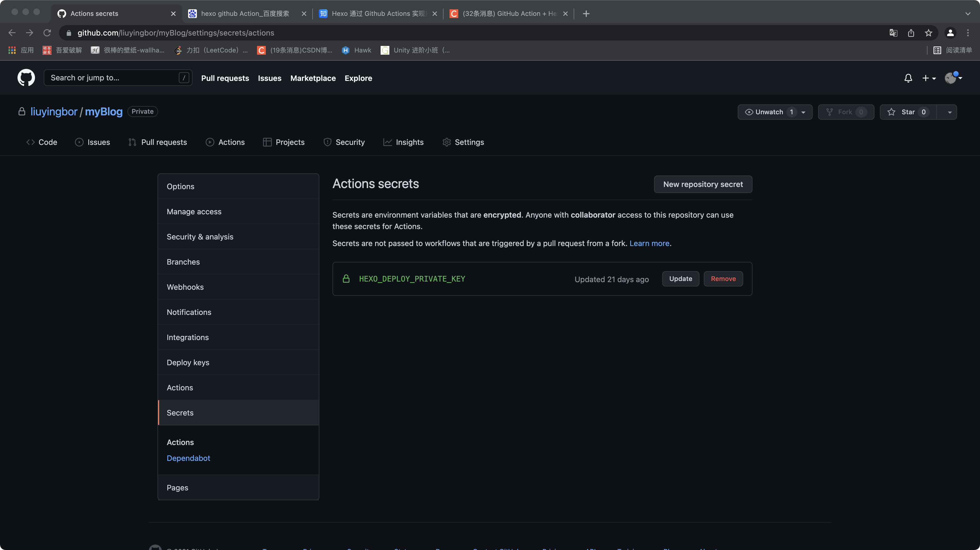Open Marketplace in the top navigation
The height and width of the screenshot is (550, 980).
point(313,78)
